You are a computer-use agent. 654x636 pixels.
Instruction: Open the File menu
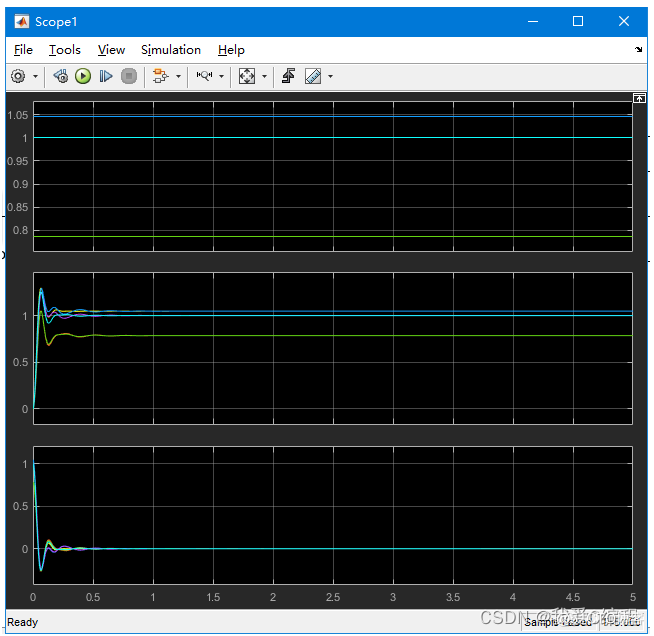[23, 50]
